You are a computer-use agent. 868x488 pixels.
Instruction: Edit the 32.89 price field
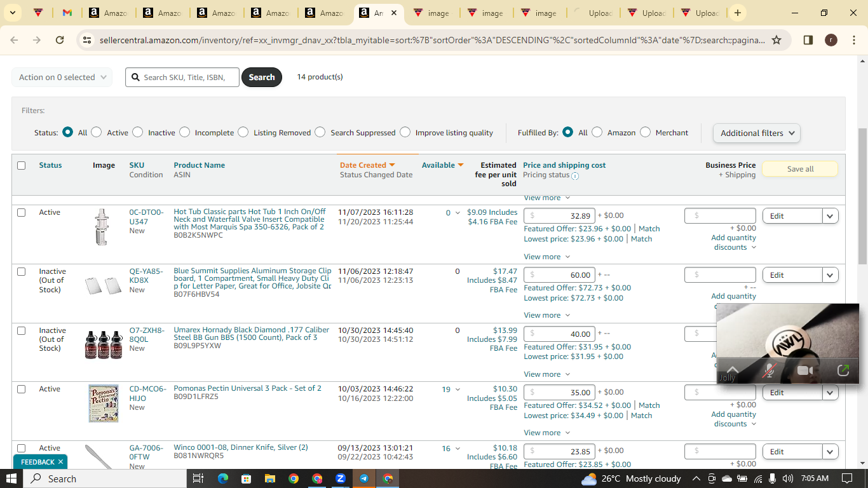coord(559,216)
